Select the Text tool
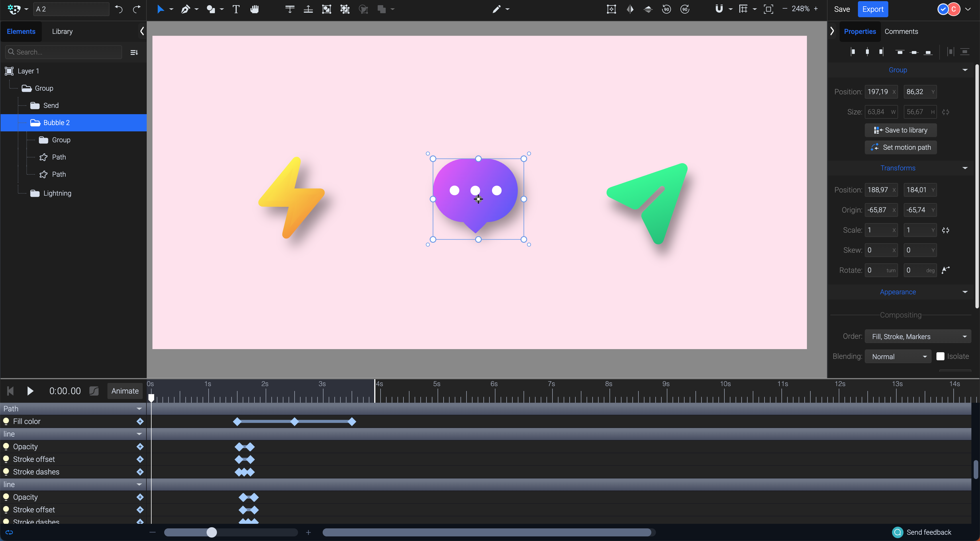 coord(236,9)
